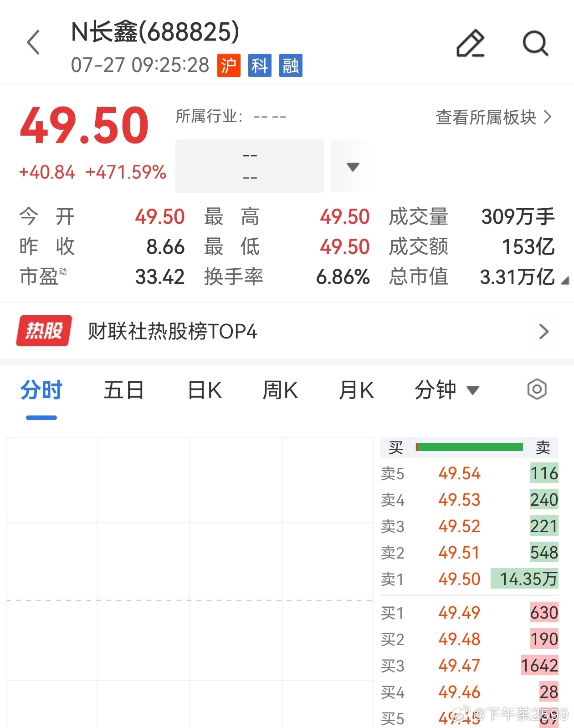Viewport: 574px width, 728px height.
Task: Open the search magnifier icon
Action: (x=535, y=43)
